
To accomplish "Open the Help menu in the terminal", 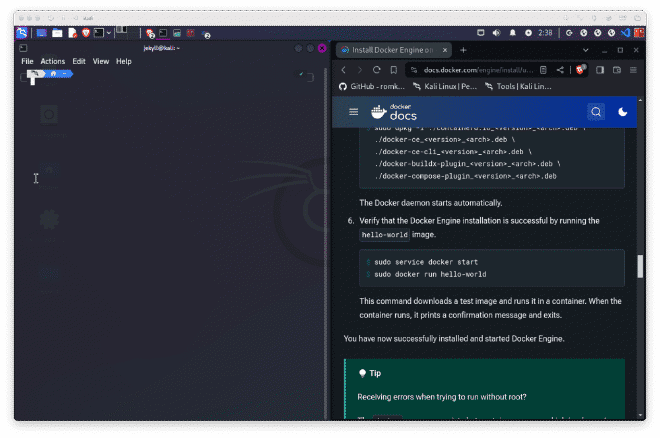I will coord(124,61).
